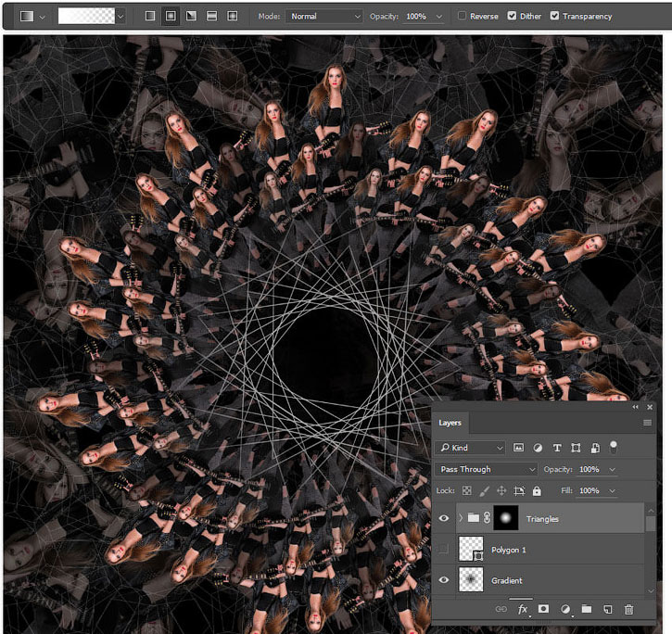Screen dimensions: 672x634
Task: Select the Gradient tool preset icon
Action: [x=27, y=17]
